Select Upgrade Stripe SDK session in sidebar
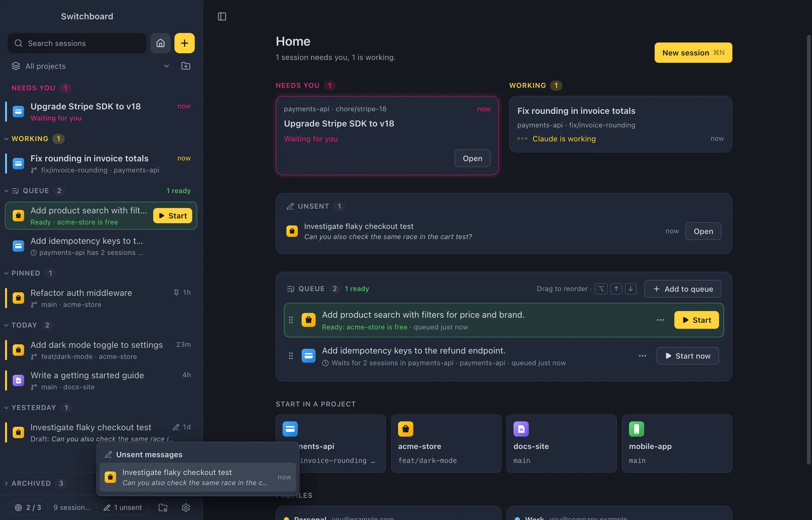 point(101,111)
